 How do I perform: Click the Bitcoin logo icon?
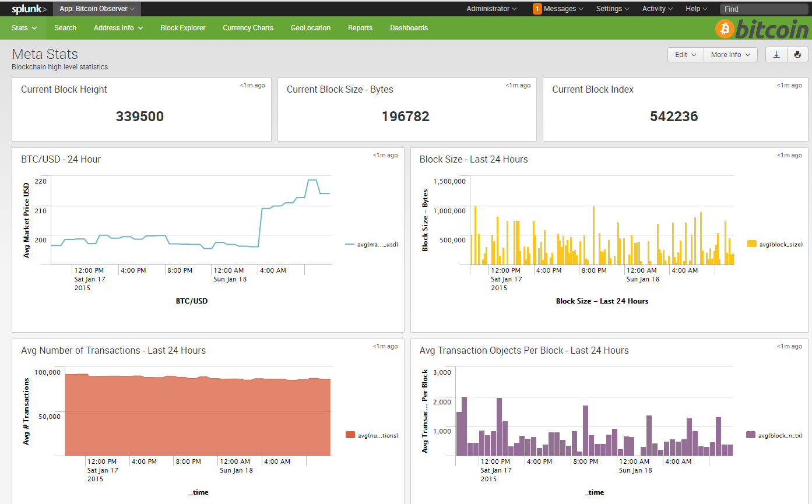[x=726, y=29]
